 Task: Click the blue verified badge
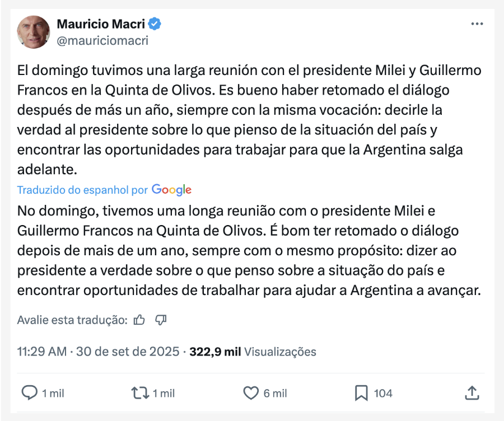[155, 24]
